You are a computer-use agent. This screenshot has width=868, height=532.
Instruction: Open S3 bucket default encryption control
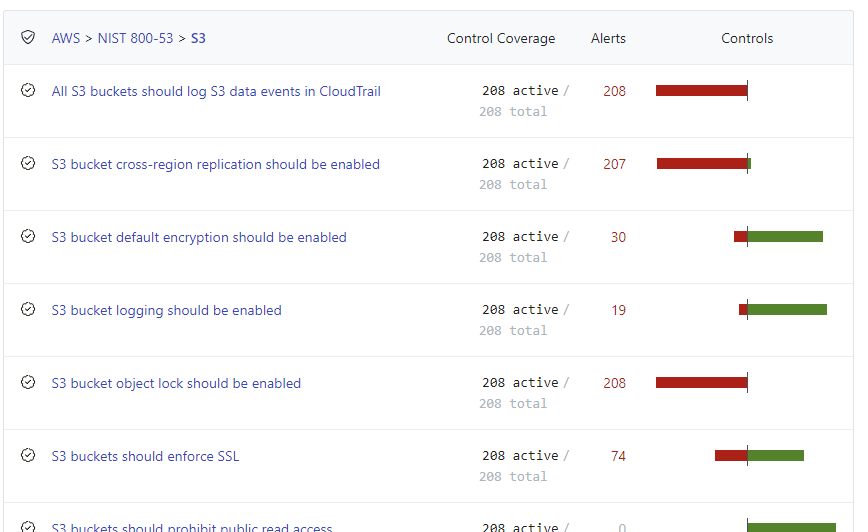point(199,237)
